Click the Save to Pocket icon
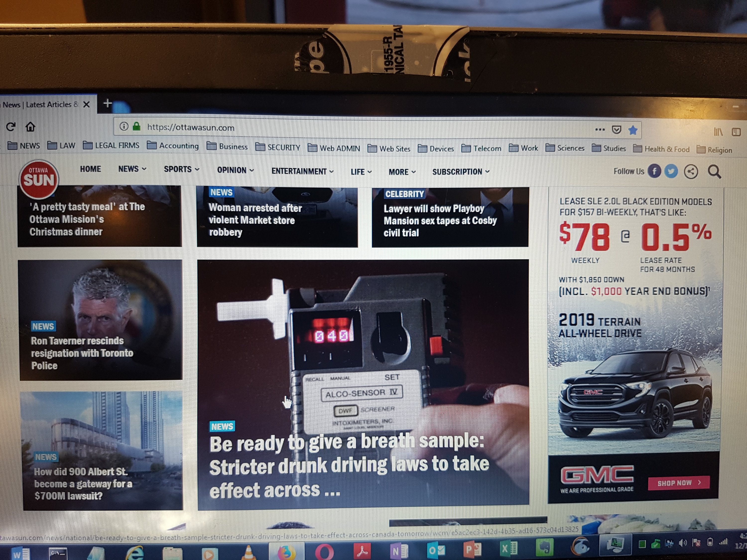 [x=616, y=130]
